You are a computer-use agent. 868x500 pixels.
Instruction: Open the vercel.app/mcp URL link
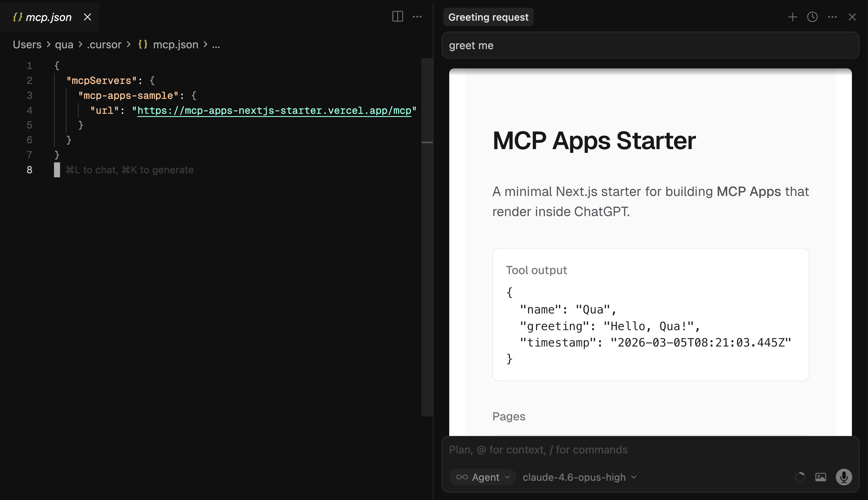[275, 110]
